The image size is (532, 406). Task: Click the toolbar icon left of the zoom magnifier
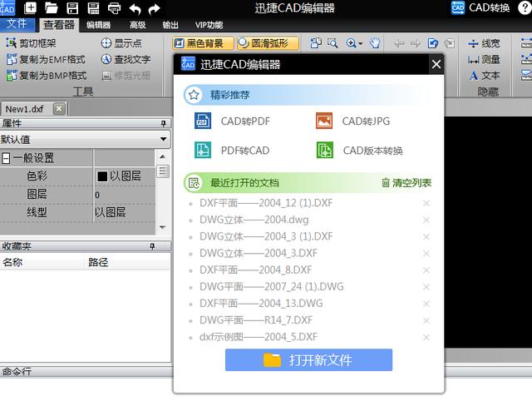316,43
